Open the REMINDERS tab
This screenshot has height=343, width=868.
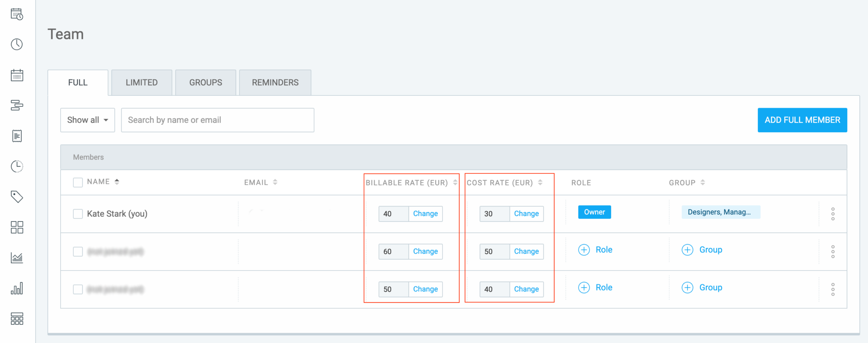tap(275, 83)
